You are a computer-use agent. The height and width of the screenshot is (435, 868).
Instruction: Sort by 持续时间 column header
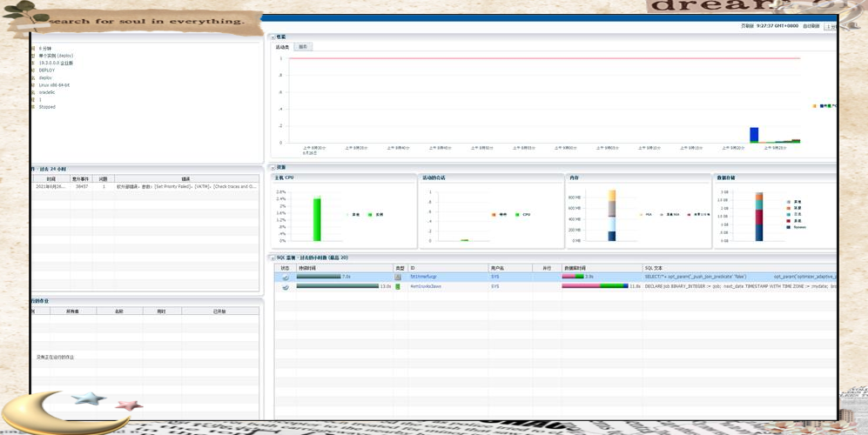344,268
